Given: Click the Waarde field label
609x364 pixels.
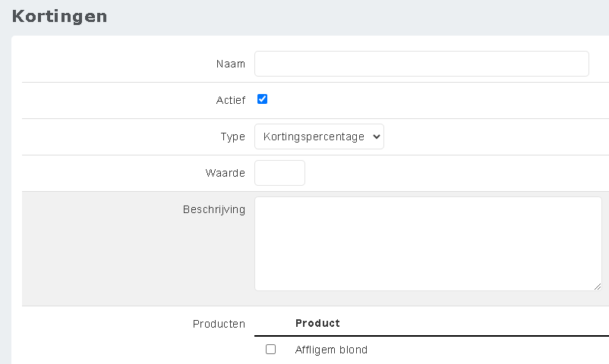Looking at the screenshot, I should 225,173.
